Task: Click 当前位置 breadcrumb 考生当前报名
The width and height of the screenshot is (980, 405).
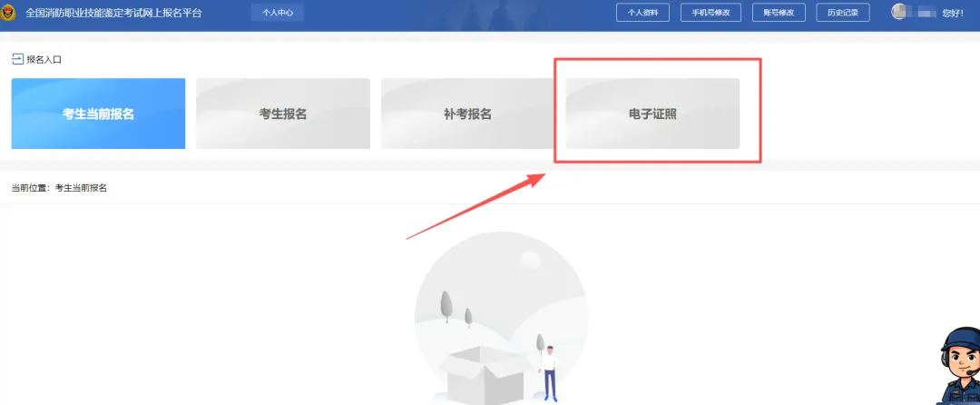Action: tap(81, 187)
